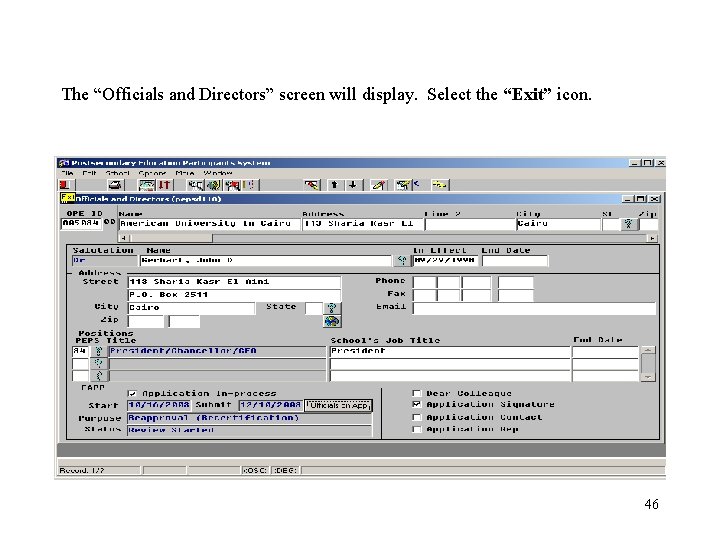The width and height of the screenshot is (720, 540).
Task: Open the state lookup in the school header row
Action: [x=629, y=224]
